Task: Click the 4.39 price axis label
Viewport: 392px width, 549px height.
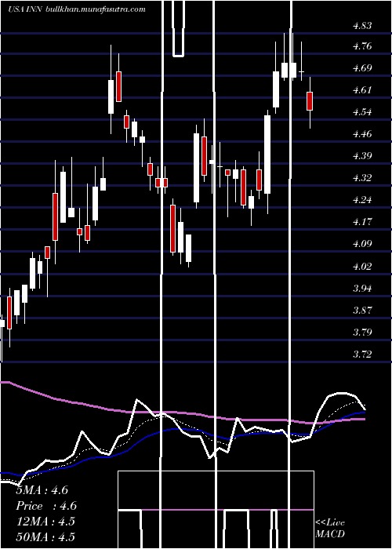Action: click(x=362, y=156)
